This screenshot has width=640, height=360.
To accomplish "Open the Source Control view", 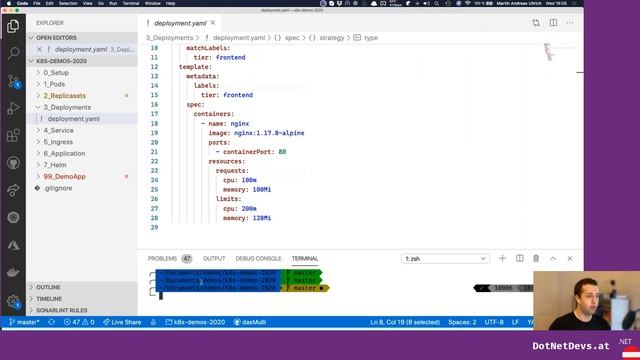I will pos(13,81).
